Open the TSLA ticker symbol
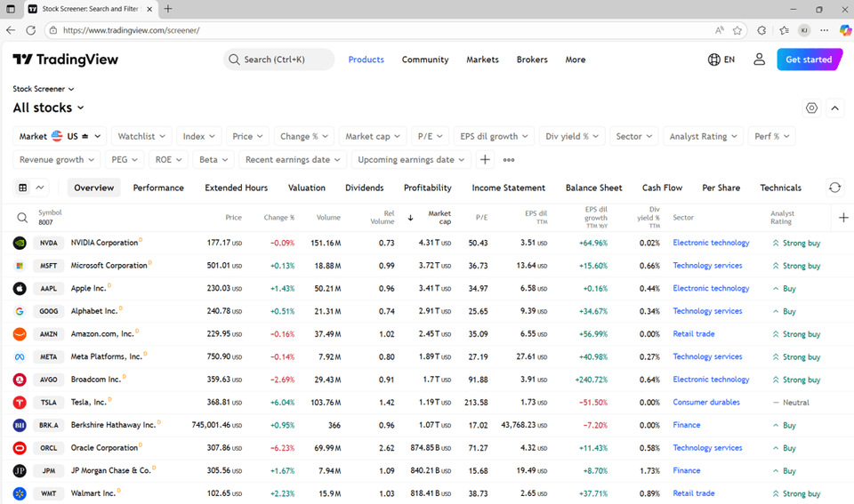This screenshot has width=854, height=504. (x=48, y=403)
